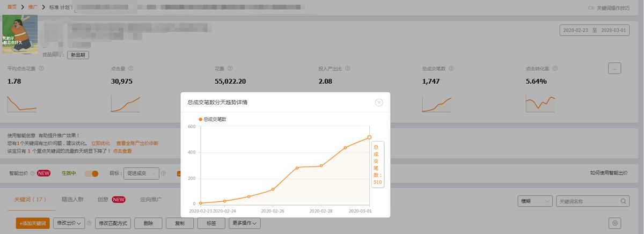644x234 pixels.
Task: Click 如何使用智能出价 help link
Action: 609,173
